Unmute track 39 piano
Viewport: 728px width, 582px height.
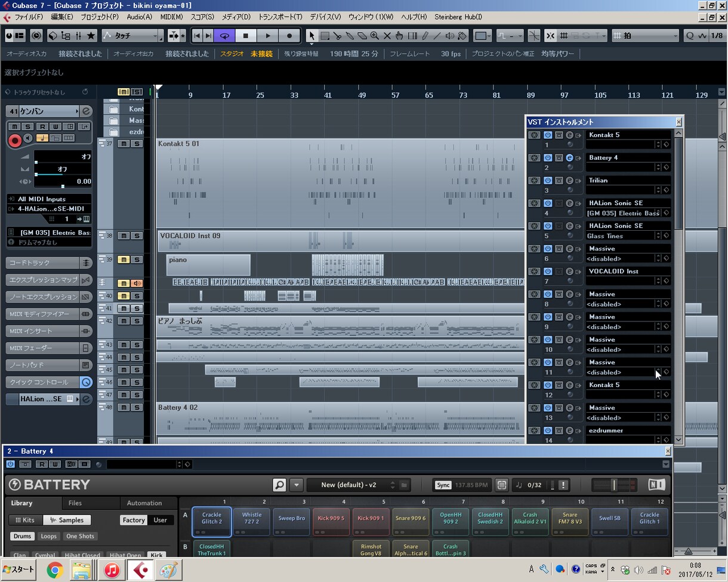click(x=124, y=259)
